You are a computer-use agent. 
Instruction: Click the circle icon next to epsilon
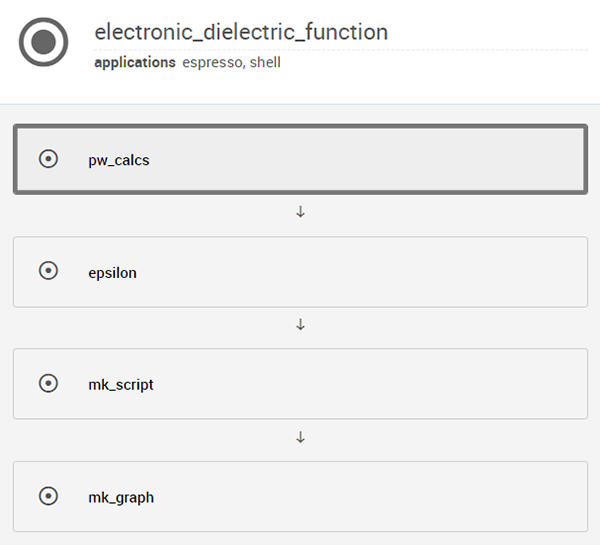tap(48, 271)
